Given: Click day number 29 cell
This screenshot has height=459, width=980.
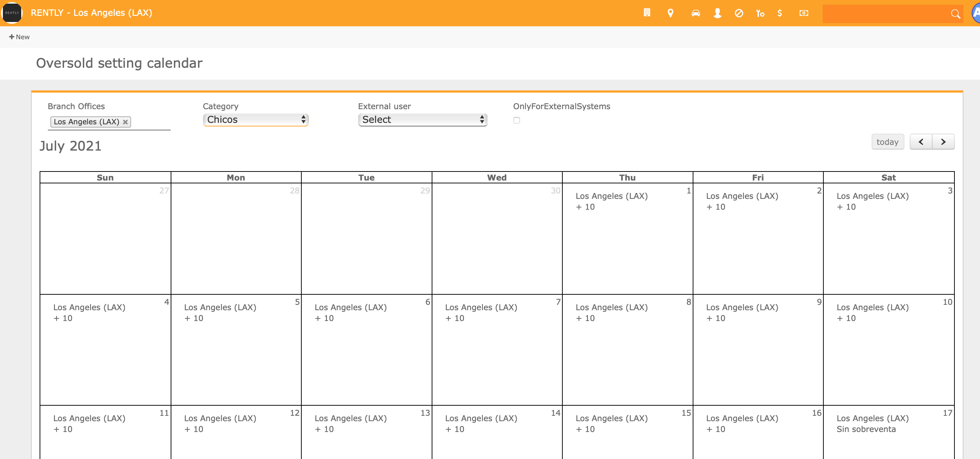Looking at the screenshot, I should tap(367, 239).
